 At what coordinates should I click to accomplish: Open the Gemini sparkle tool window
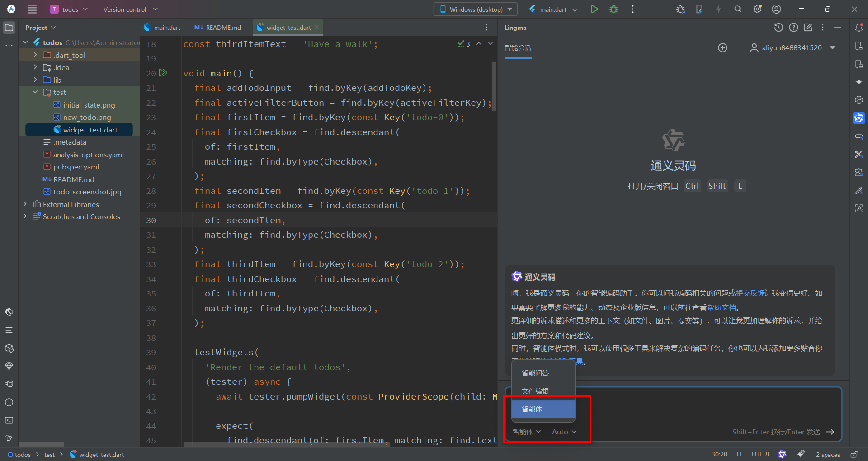coord(859,82)
